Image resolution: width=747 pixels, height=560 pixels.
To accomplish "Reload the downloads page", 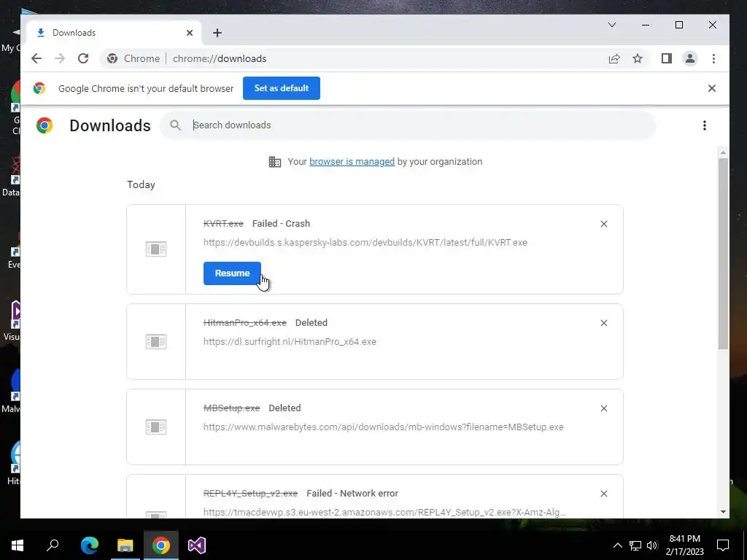I will pos(83,58).
